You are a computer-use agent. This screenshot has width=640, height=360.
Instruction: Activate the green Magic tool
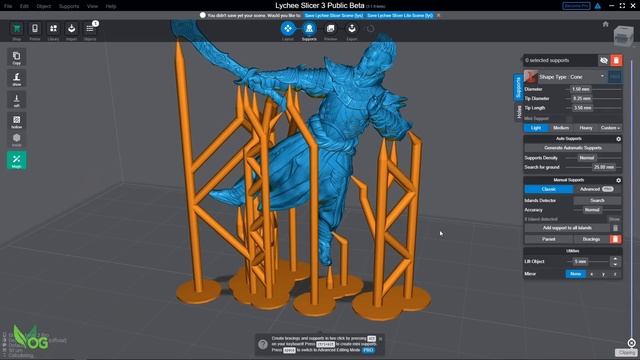click(x=17, y=160)
